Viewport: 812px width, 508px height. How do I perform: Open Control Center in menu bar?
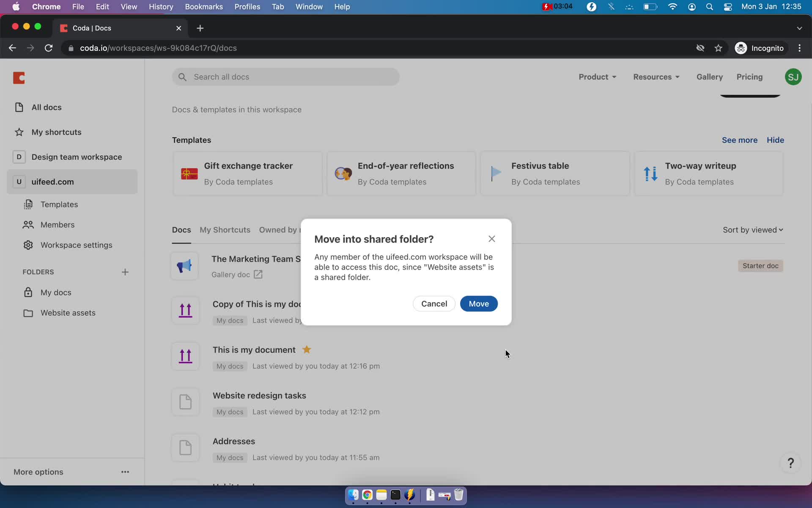click(x=728, y=7)
